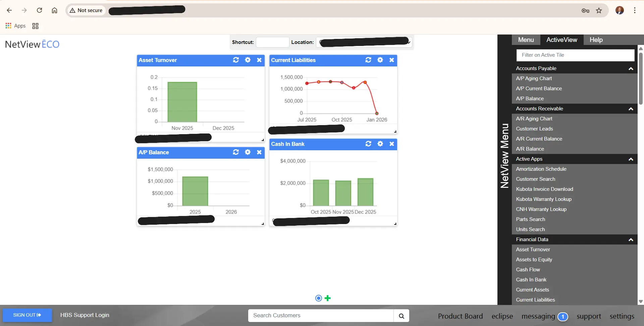The height and width of the screenshot is (326, 644).
Task: Refresh the Asset Turnover tile
Action: [236, 60]
